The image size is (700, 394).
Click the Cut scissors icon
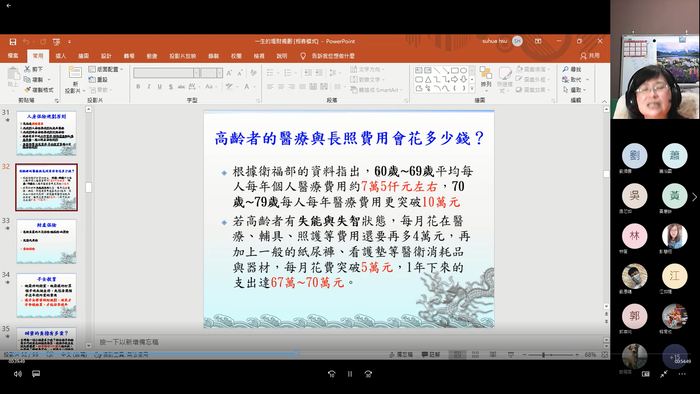[x=27, y=69]
